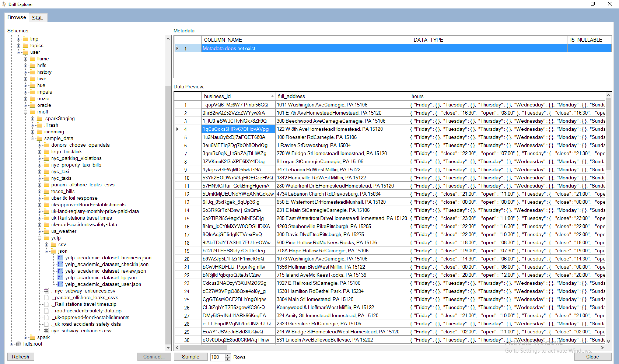Click the hdfs.root database icon
The height and width of the screenshot is (364, 619).
pos(19,344)
